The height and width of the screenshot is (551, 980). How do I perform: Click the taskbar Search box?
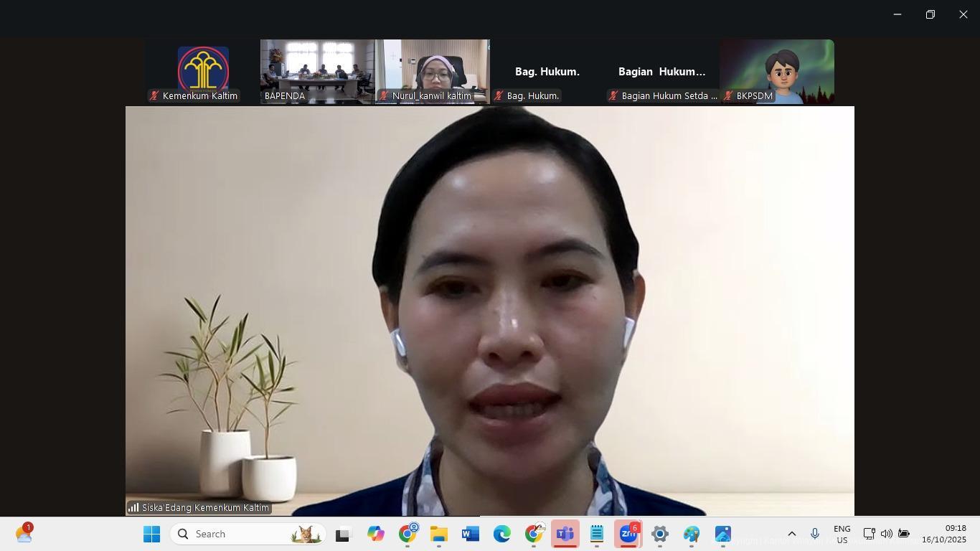pyautogui.click(x=248, y=534)
